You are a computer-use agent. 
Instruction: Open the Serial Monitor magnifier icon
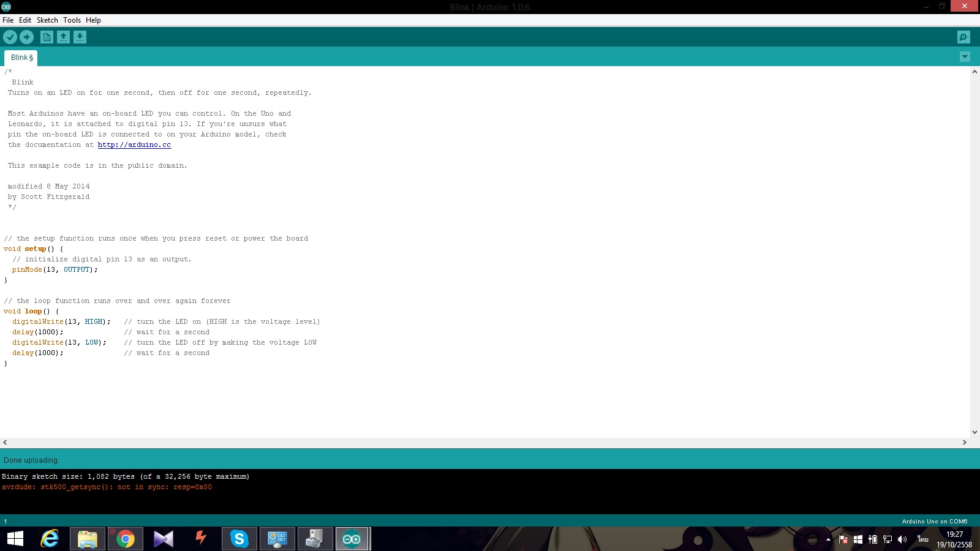pyautogui.click(x=963, y=37)
